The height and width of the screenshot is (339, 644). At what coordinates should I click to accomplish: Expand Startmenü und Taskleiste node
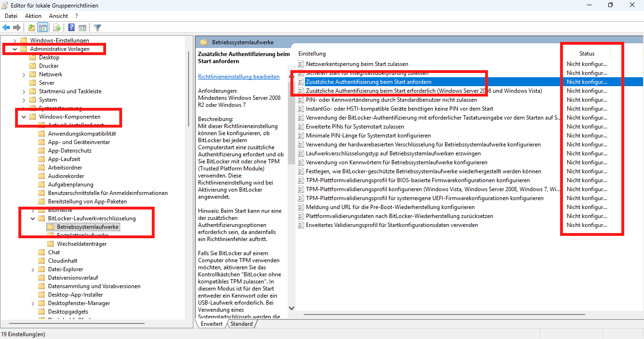24,91
